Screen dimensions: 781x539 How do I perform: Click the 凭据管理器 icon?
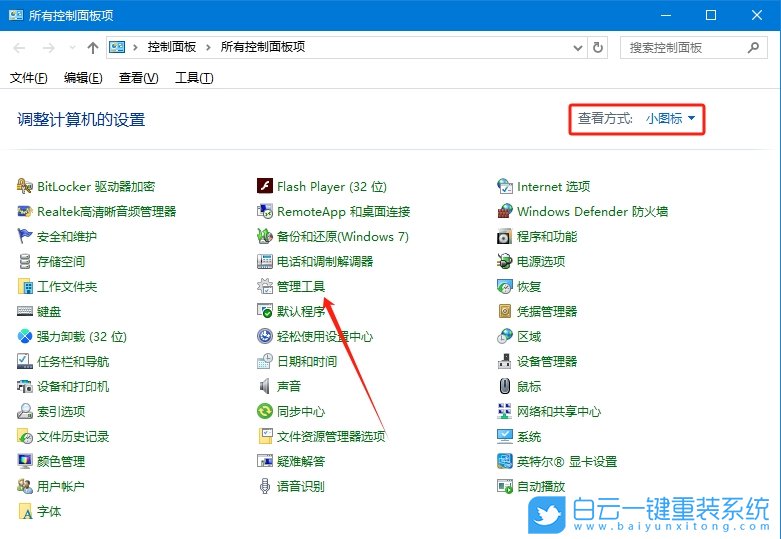(x=505, y=311)
